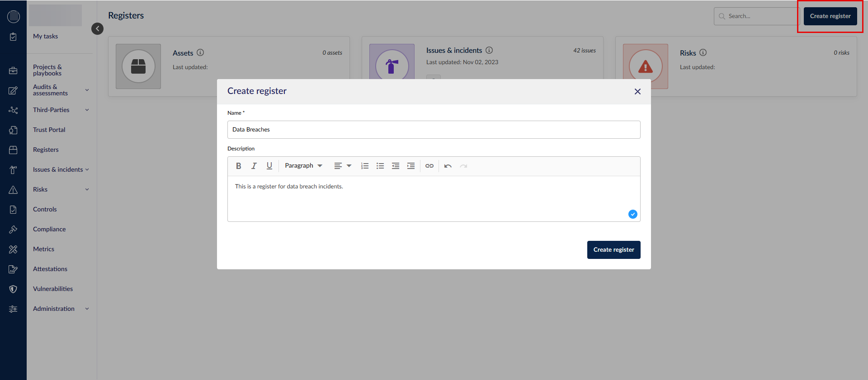
Task: Insert a bulleted list
Action: coord(380,166)
